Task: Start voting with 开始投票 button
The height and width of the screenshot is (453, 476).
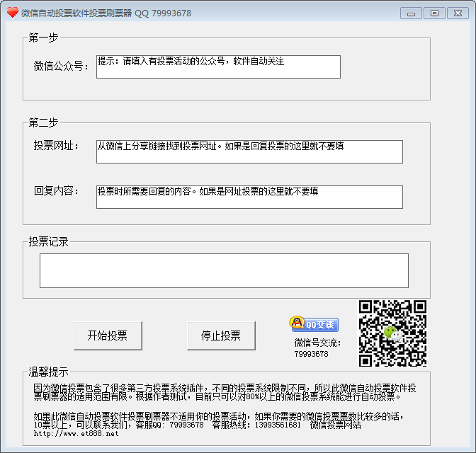Action: 108,336
